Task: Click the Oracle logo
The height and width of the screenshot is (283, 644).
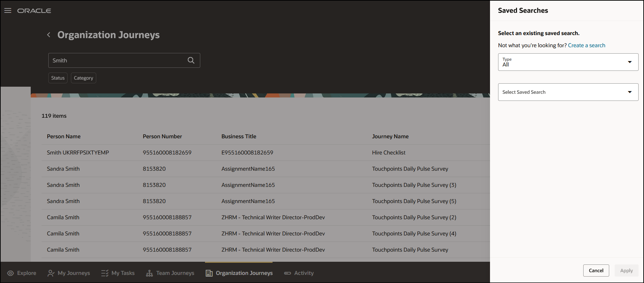Action: click(x=34, y=11)
